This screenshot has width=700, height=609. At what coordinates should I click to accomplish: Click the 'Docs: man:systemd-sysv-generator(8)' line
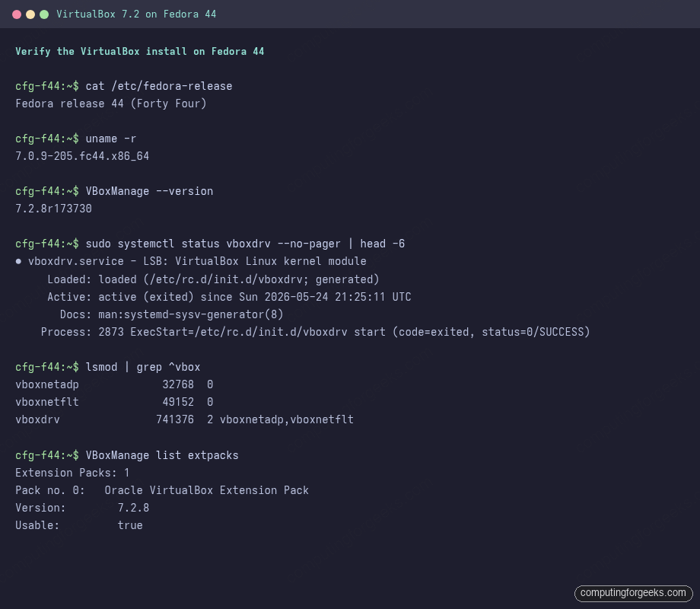click(171, 314)
